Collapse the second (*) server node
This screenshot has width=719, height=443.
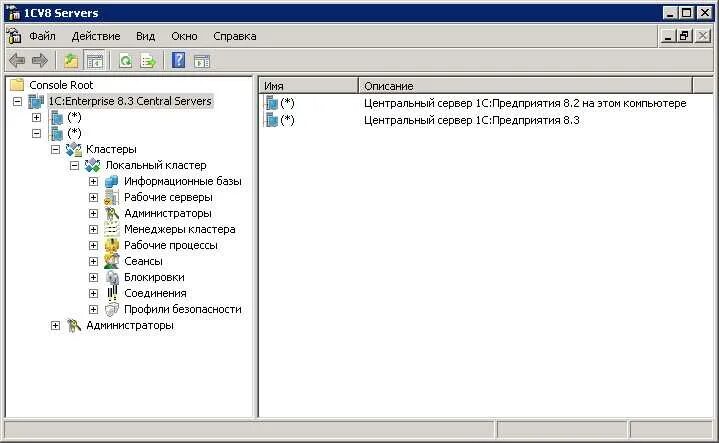coord(36,133)
